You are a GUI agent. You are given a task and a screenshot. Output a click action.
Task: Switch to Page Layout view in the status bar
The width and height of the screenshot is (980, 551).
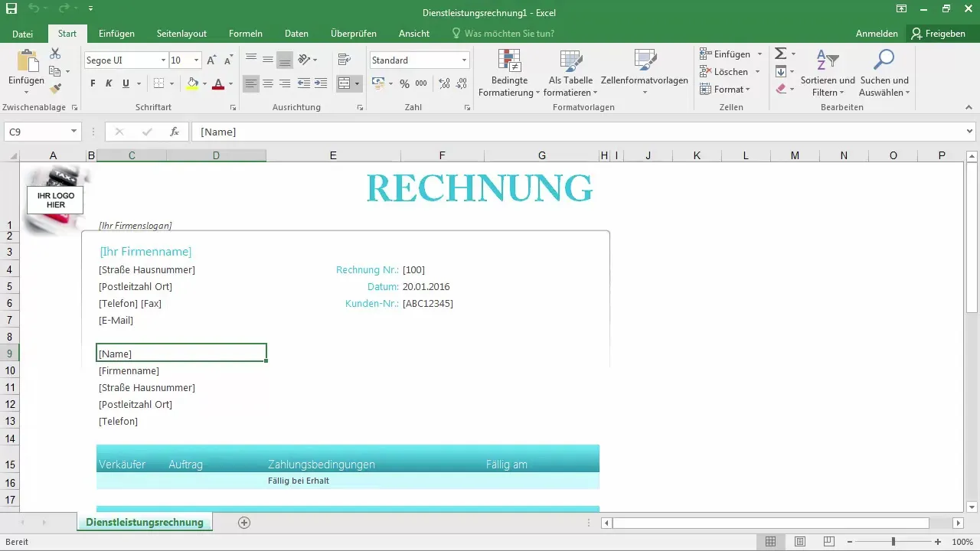click(x=800, y=542)
